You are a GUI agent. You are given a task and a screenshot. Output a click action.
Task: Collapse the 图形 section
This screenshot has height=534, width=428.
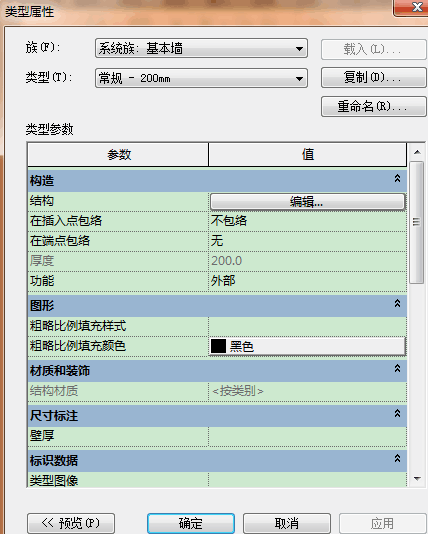[x=397, y=303]
